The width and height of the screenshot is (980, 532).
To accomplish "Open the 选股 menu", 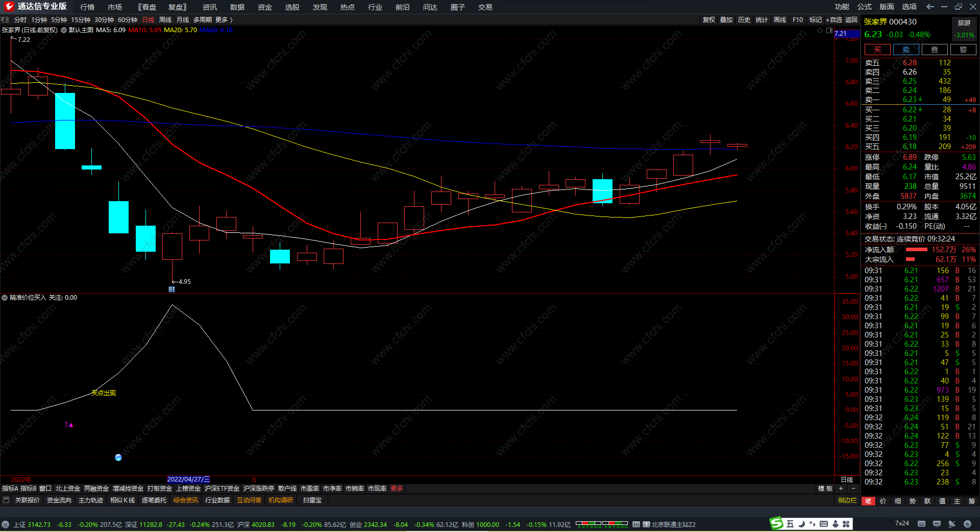I will (292, 7).
